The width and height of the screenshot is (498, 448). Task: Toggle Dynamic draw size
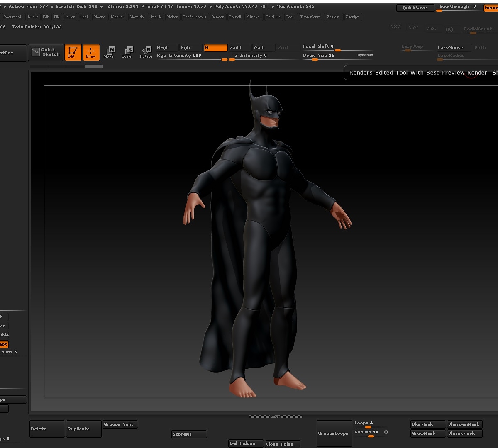point(365,55)
